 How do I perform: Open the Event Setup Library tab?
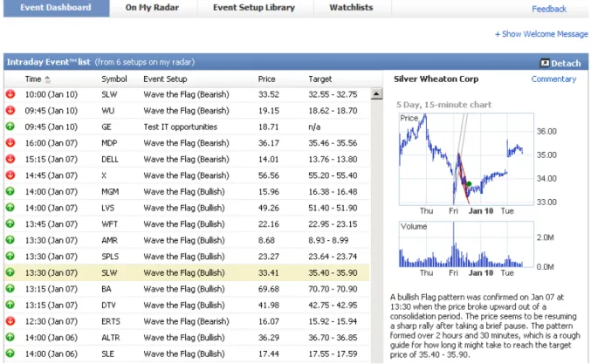coord(254,8)
